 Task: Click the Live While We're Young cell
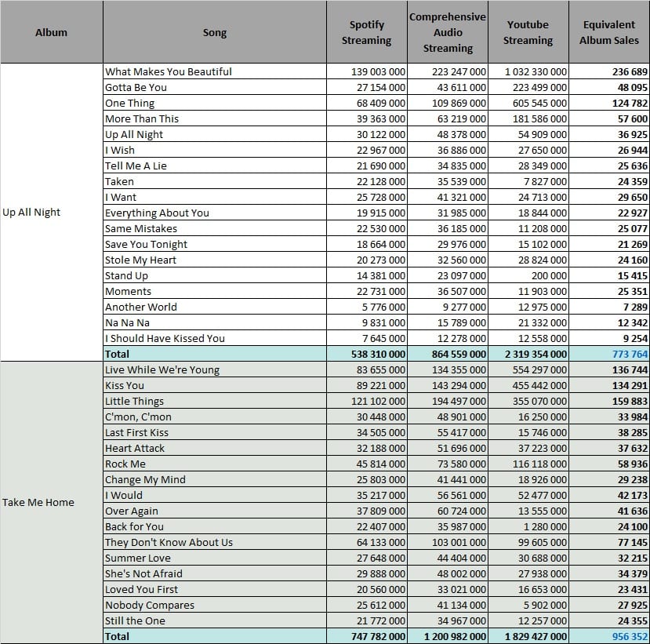tap(215, 370)
